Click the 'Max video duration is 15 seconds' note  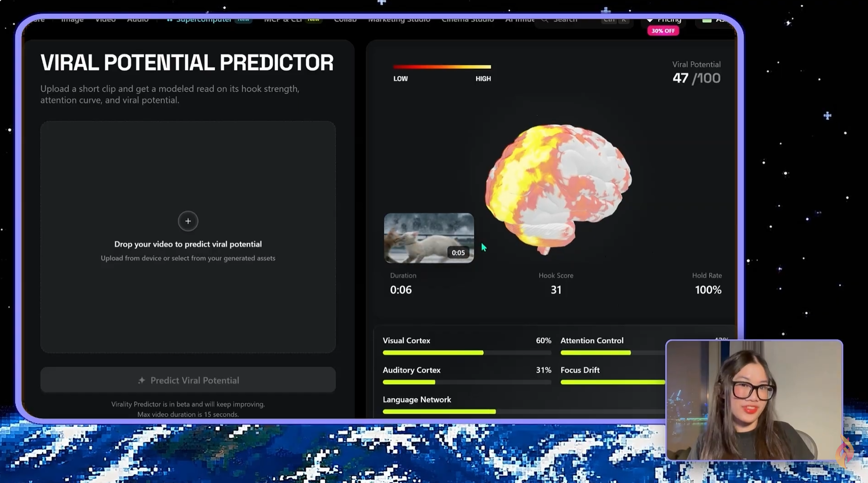coord(188,415)
